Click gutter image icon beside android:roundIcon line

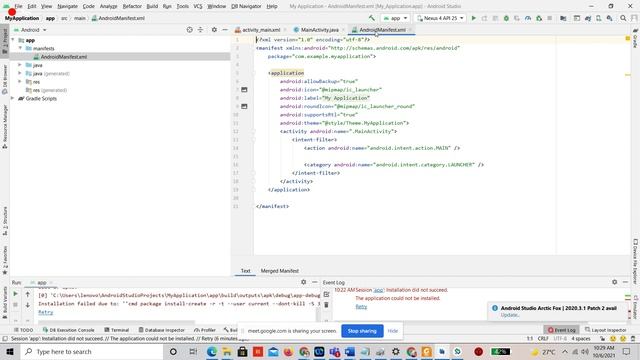[x=244, y=106]
